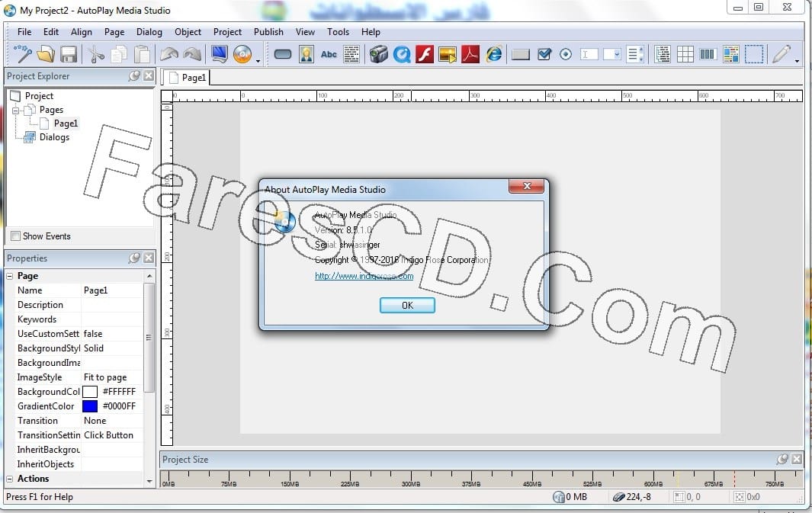Insert a Grid object from the toolbar
This screenshot has height=513, width=812.
pyautogui.click(x=685, y=54)
